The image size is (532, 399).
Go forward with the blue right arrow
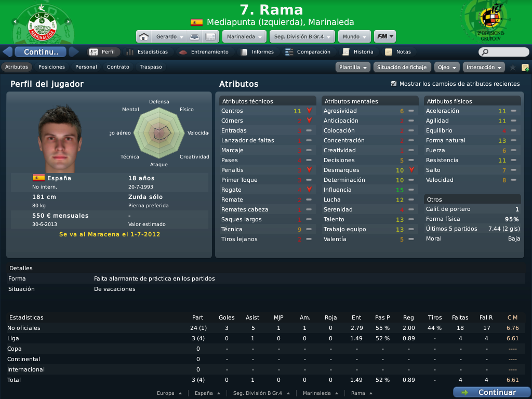(74, 52)
